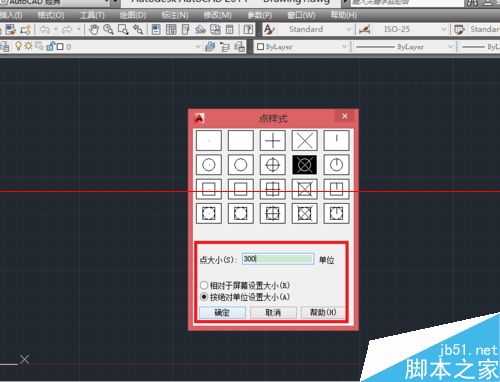The width and height of the screenshot is (500, 382).
Task: Open the 标注(N) Dimension menu
Action: [x=175, y=15]
